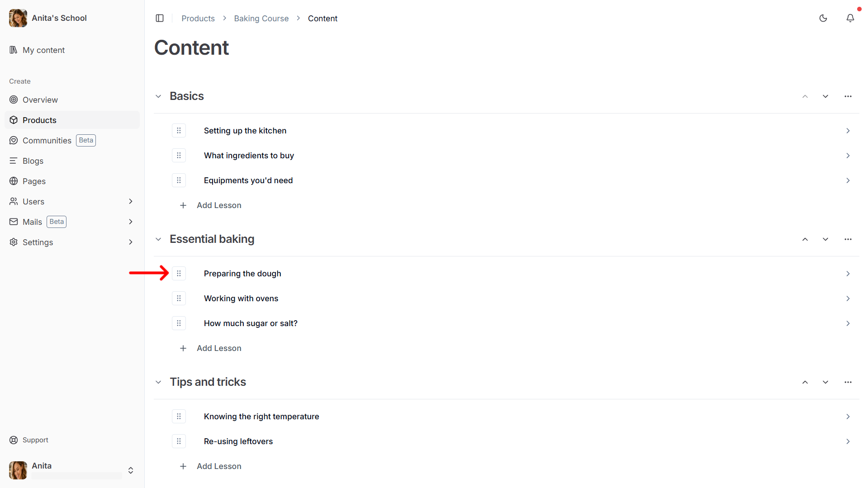868x488 pixels.
Task: Go to Blogs in sidebar
Action: 33,161
